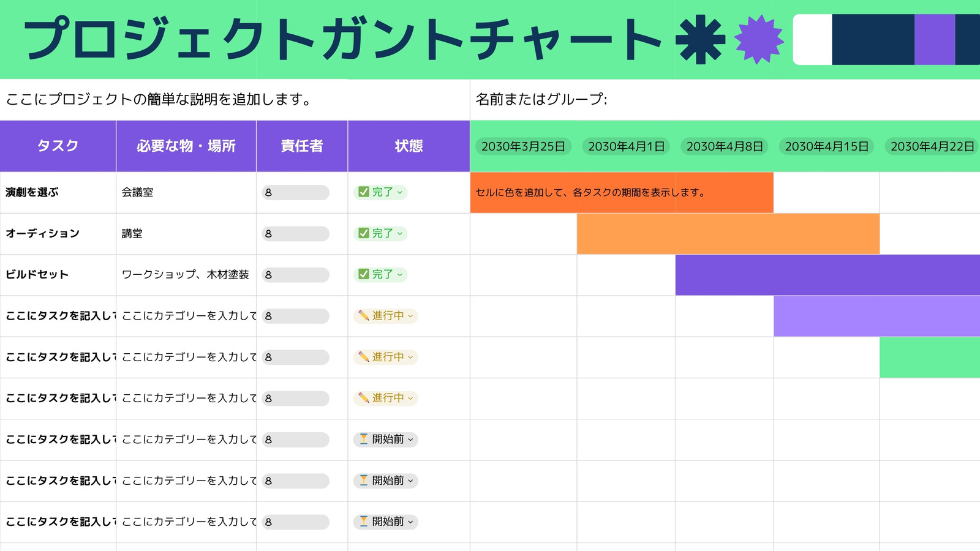Expand the second 開始前 status dropdown
The image size is (980, 551).
coord(410,481)
